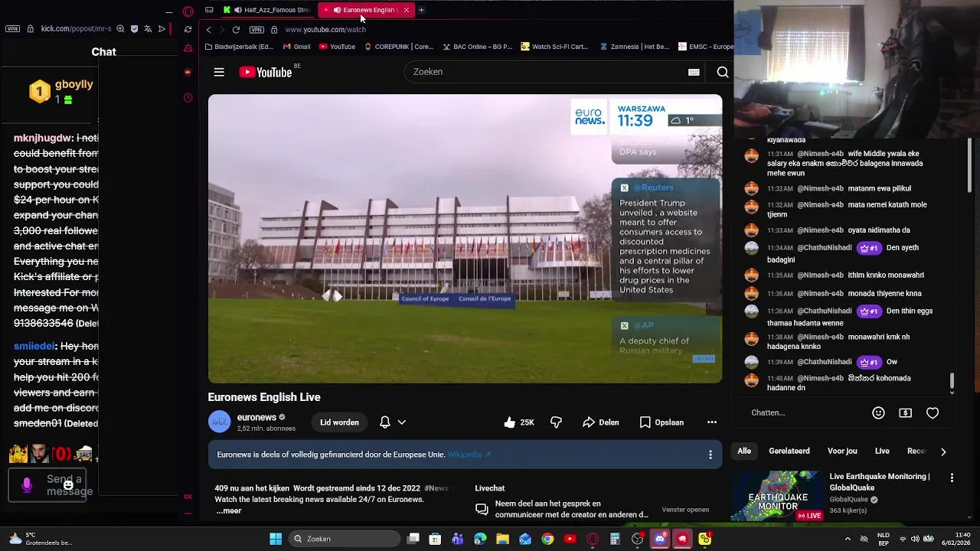This screenshot has height=551, width=980.
Task: Click the taskbar Zoeken search box
Action: [x=345, y=539]
